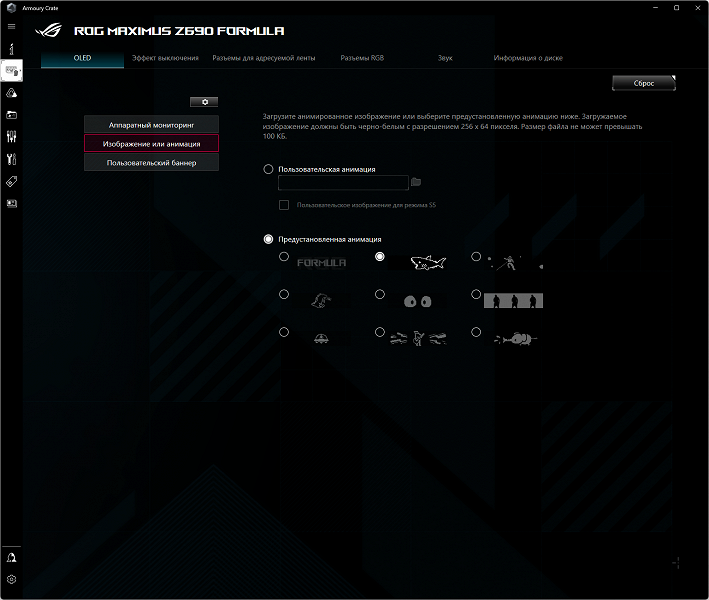
Task: Switch to 'Разъемы RGB' tab
Action: pyautogui.click(x=362, y=58)
